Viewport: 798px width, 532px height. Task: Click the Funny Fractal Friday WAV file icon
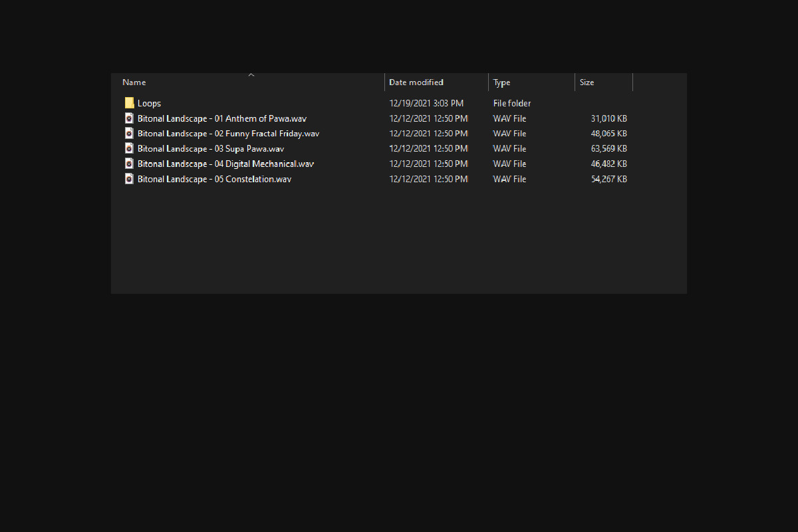click(129, 134)
